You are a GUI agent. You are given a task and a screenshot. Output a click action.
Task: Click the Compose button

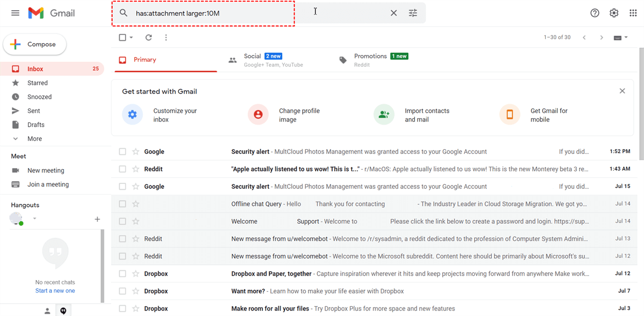pos(35,45)
